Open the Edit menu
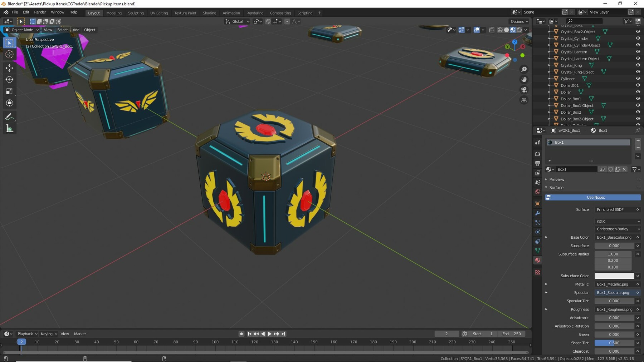Viewport: 644px width, 362px height. [x=26, y=12]
